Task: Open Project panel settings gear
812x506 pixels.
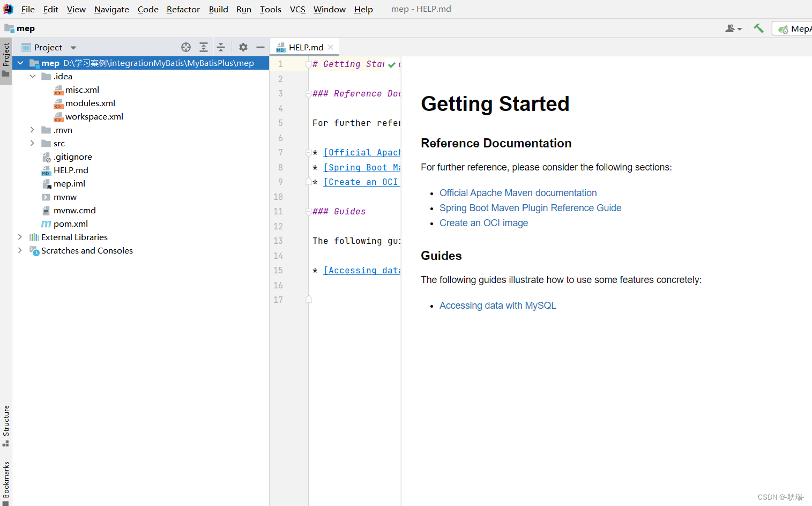Action: 243,47
